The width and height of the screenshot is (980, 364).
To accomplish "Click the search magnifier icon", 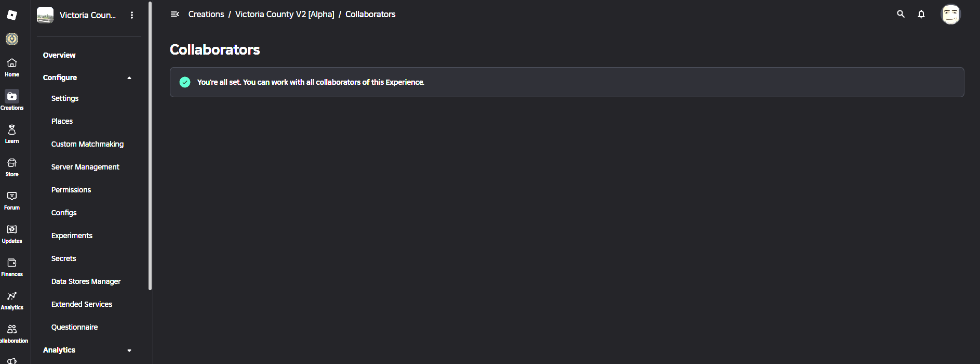I will 901,14.
